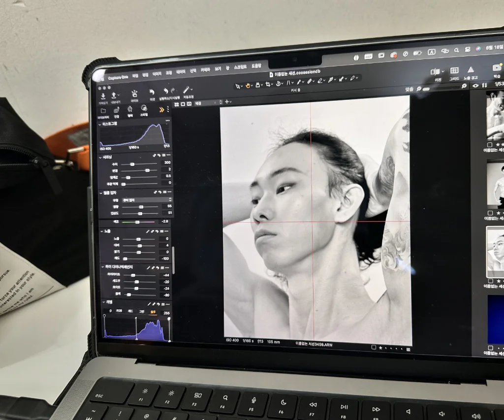Screen dimensions: 504x420
Task: Tick the checkbox under the top browser thumbnail
Action: [x=490, y=145]
